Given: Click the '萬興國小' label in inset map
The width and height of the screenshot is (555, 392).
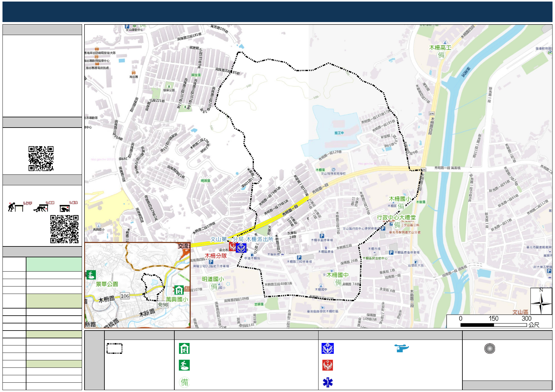Looking at the screenshot, I should pos(177,299).
